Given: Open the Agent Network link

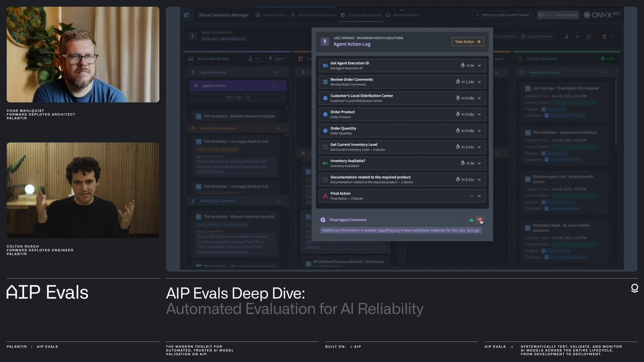Looking at the screenshot, I should click(537, 36).
